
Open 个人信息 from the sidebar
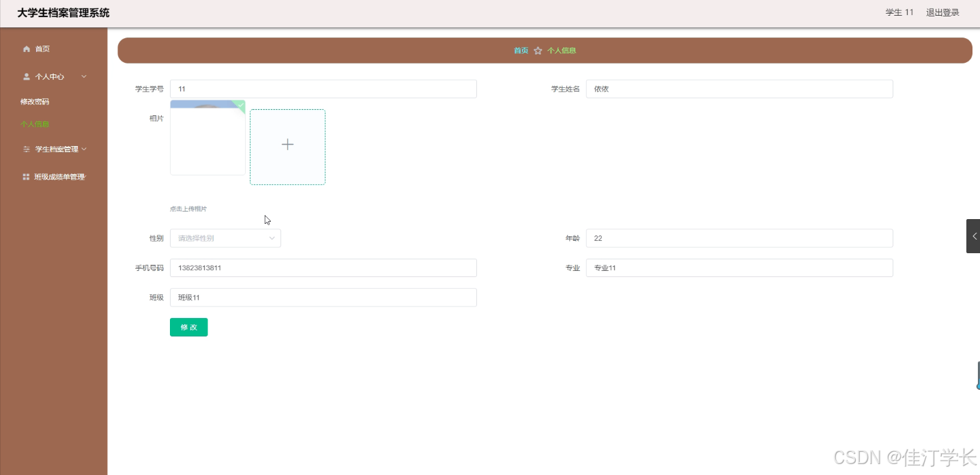click(x=34, y=124)
